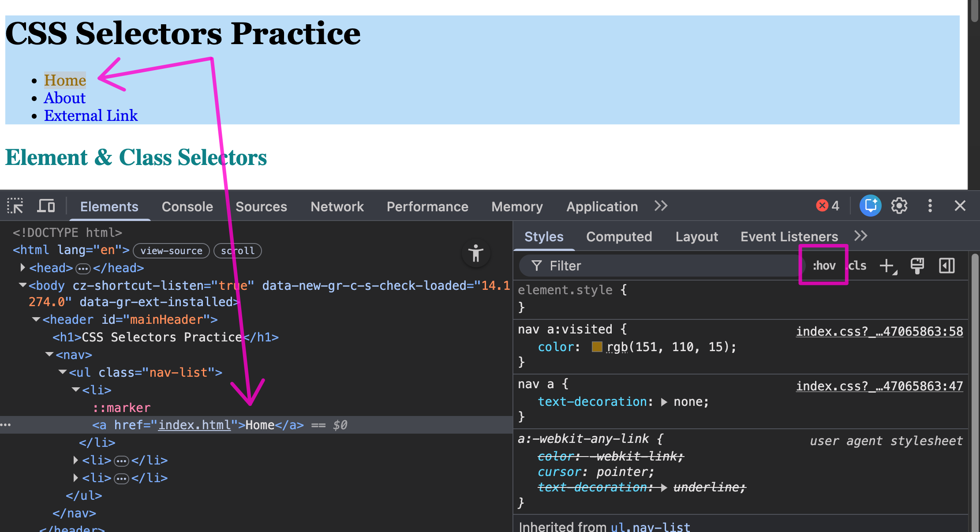
Task: Open the Computed styles tab
Action: point(619,237)
